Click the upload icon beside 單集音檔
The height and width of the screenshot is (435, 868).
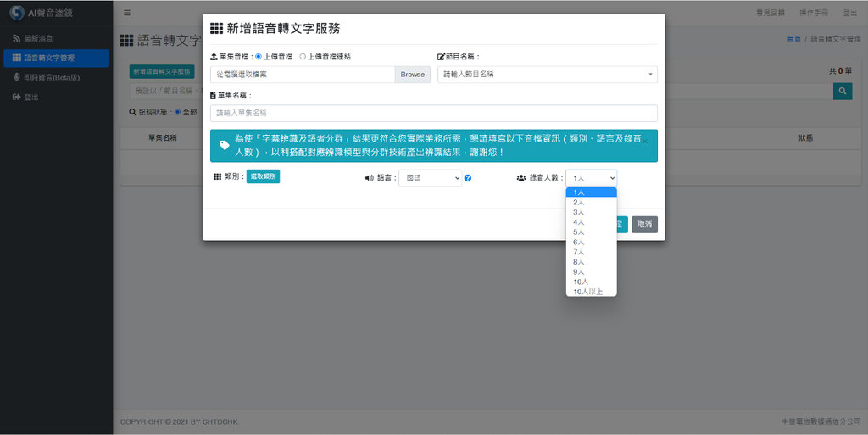pyautogui.click(x=214, y=57)
